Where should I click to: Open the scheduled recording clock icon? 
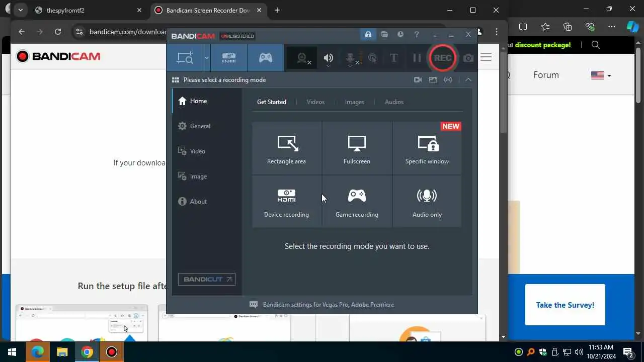click(400, 35)
